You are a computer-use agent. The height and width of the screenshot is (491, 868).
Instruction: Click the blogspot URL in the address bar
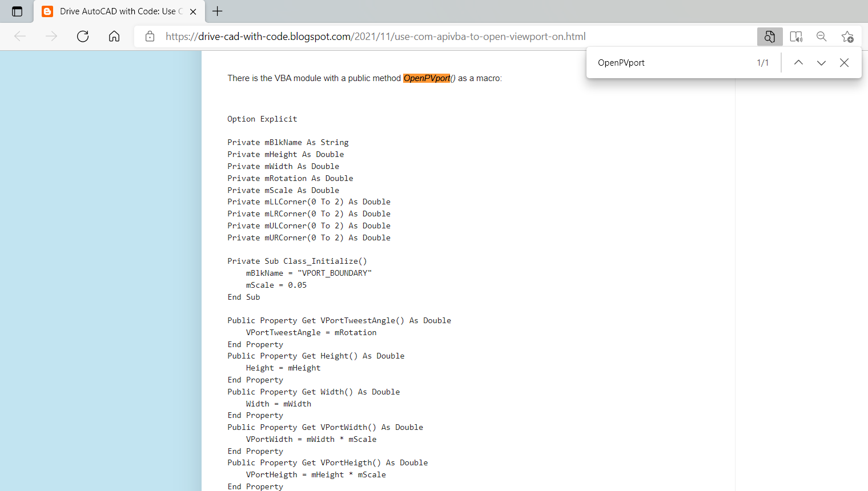[x=374, y=36]
